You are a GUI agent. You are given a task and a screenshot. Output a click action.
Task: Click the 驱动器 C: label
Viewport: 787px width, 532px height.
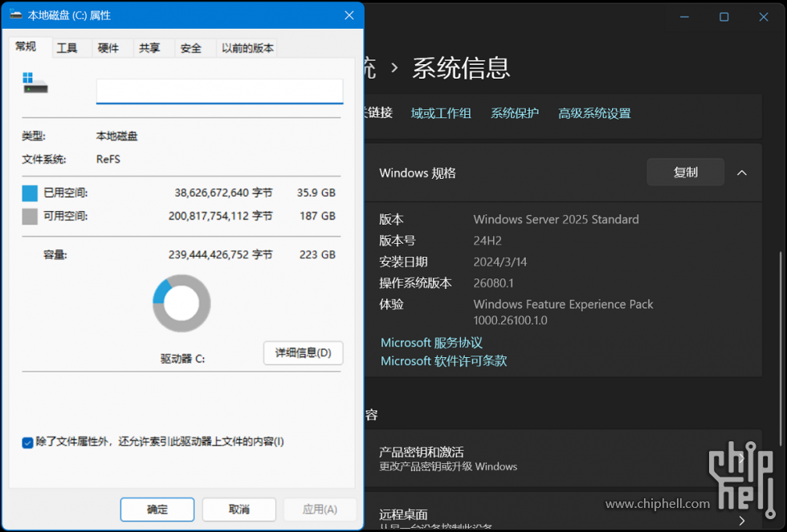183,359
